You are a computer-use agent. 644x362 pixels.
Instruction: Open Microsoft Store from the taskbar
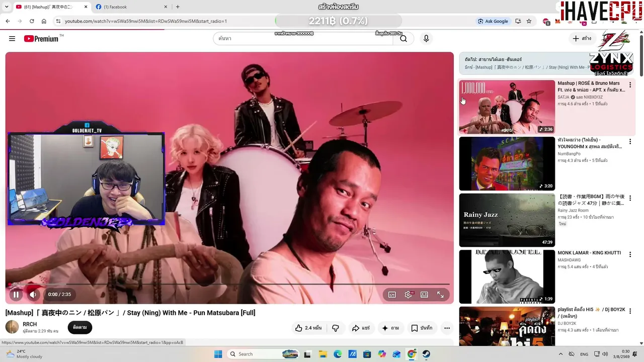click(367, 354)
